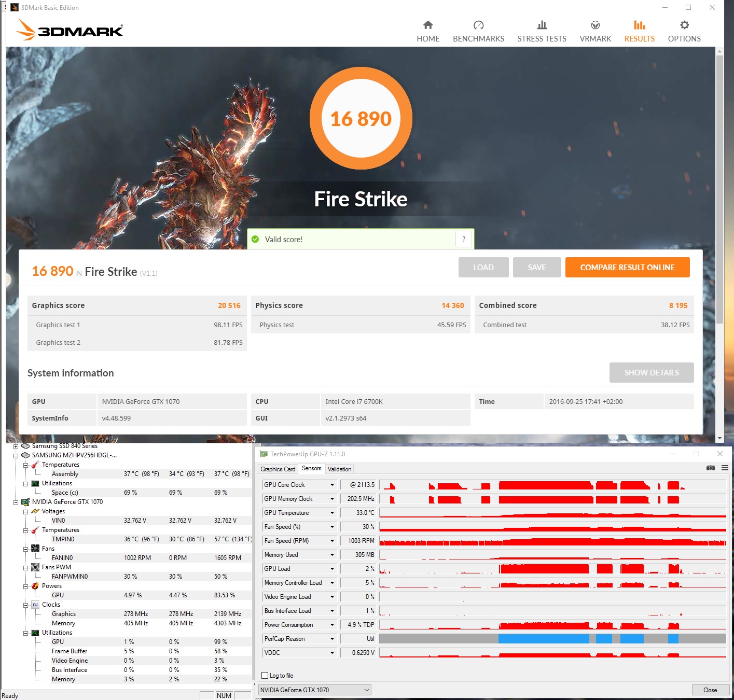734x700 pixels.
Task: Open the GPU Temperature sensor dropdown
Action: pos(332,513)
